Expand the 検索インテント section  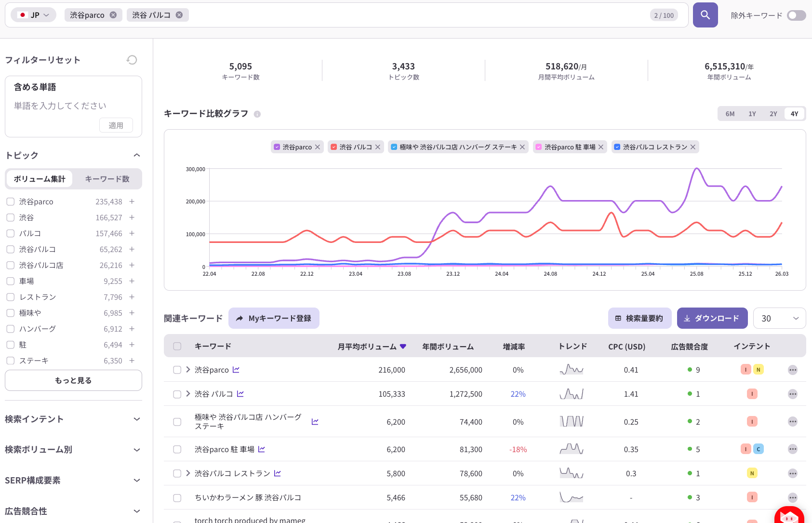pos(137,419)
